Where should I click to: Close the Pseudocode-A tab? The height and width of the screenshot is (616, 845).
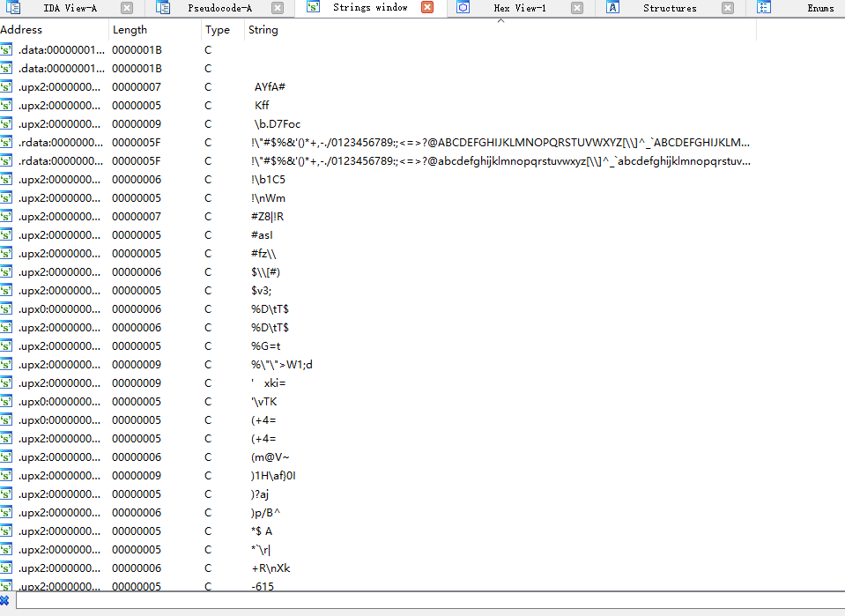(x=278, y=8)
